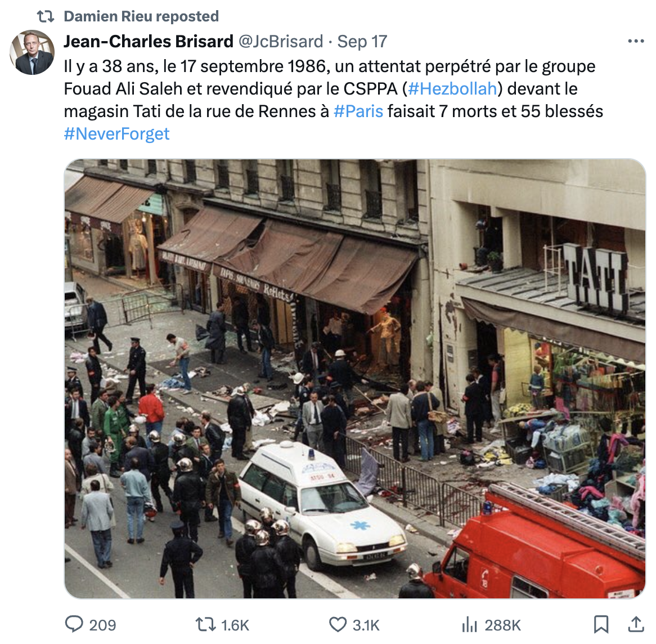Click the repost icon beside Damien Rieu
The image size is (656, 644).
(x=45, y=16)
